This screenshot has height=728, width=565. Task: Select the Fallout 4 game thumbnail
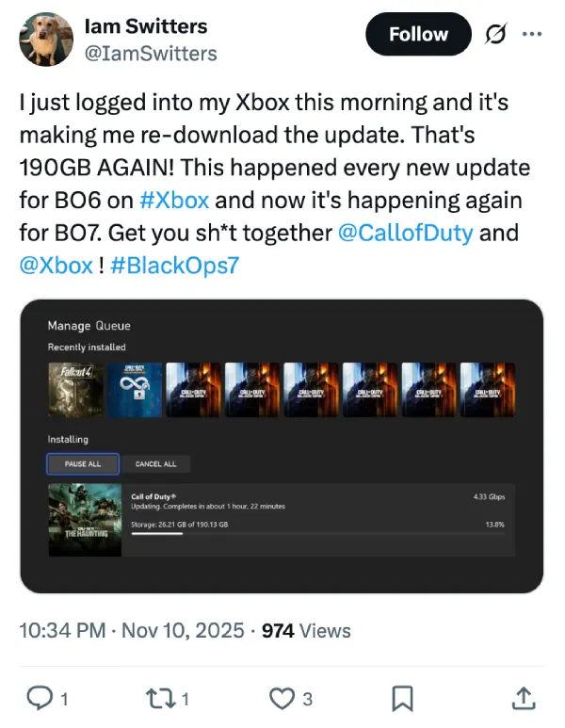75,390
